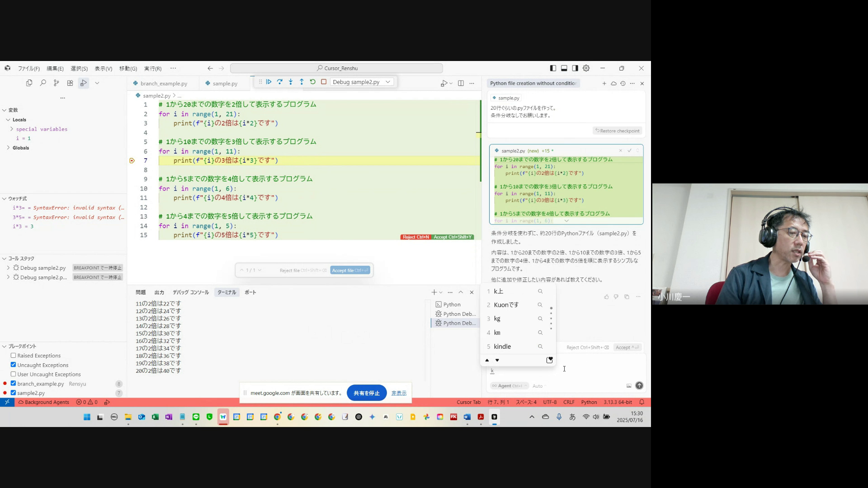
Task: Enable the Raised Exceptions checkbox
Action: pos(14,356)
